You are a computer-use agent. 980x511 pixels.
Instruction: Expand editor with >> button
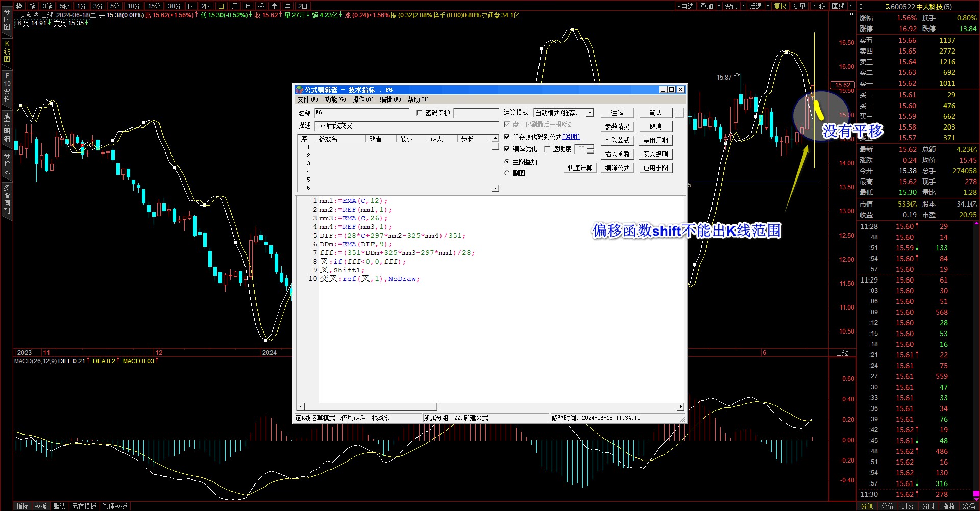coord(679,113)
